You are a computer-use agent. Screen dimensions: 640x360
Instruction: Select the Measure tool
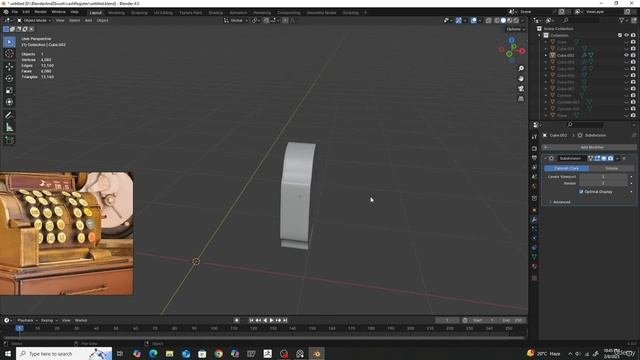(9, 127)
